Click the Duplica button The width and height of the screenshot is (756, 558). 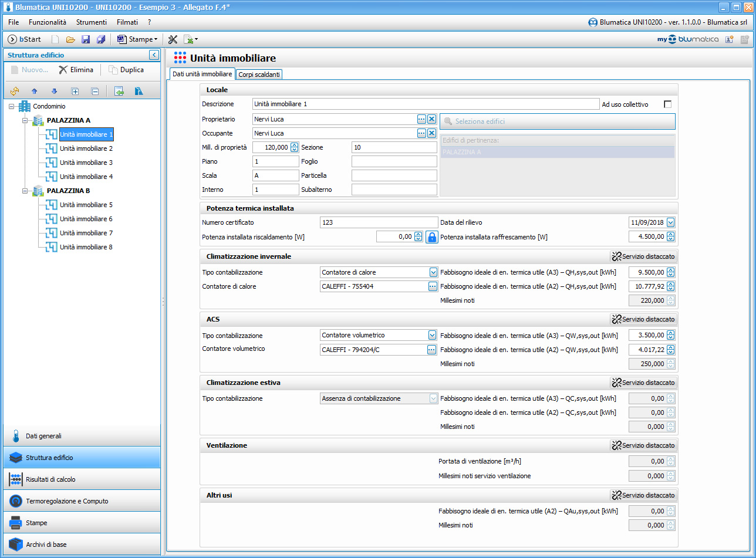pos(126,70)
